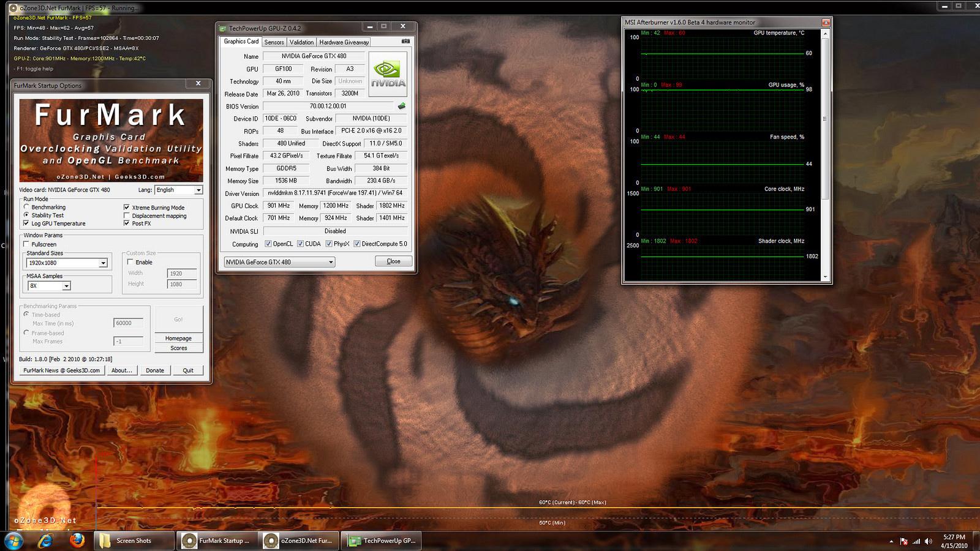This screenshot has width=980, height=551.
Task: Click the Homepage button in FurMark
Action: tap(178, 339)
